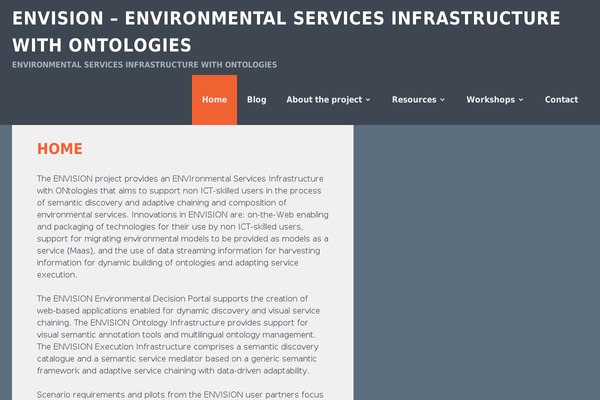This screenshot has width=600, height=400.
Task: Expand the Resources dropdown chevron
Action: pyautogui.click(x=443, y=100)
